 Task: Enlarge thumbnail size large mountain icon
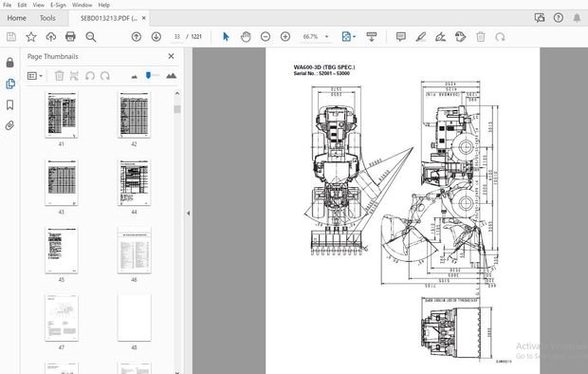pos(171,76)
